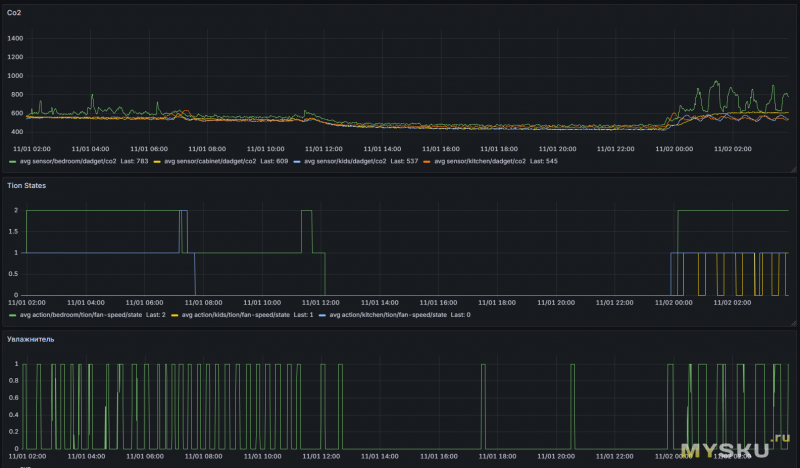Open the Увлажнитель panel title menu
800x468 pixels.
pos(33,339)
